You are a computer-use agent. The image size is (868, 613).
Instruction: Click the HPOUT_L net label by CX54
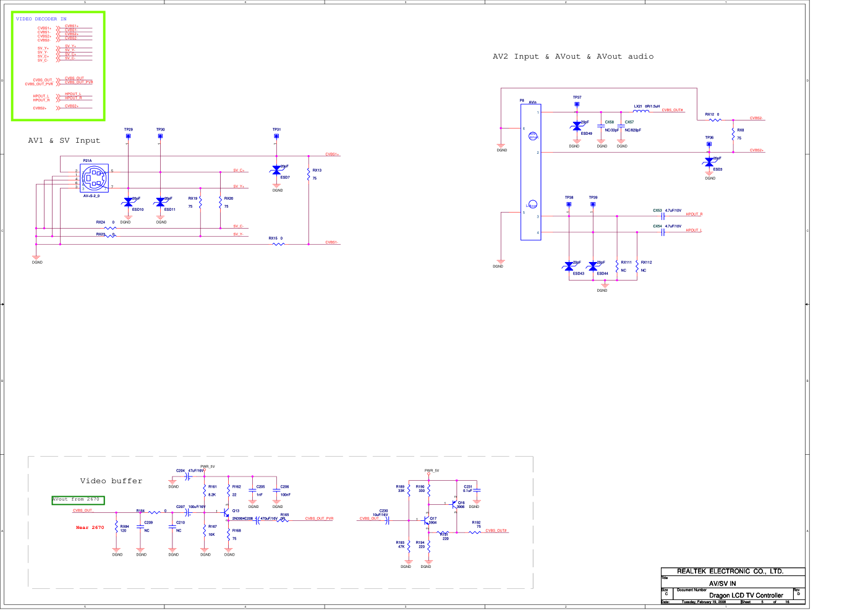click(x=694, y=230)
